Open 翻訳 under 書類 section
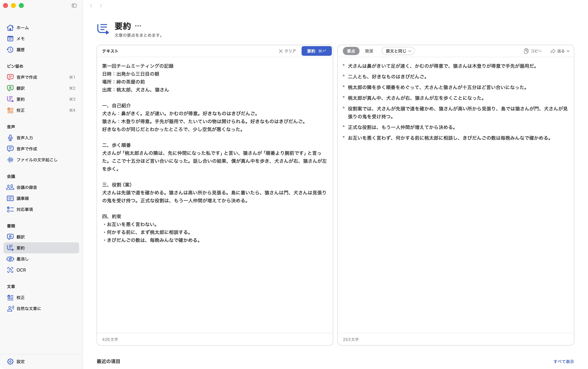 coord(41,237)
